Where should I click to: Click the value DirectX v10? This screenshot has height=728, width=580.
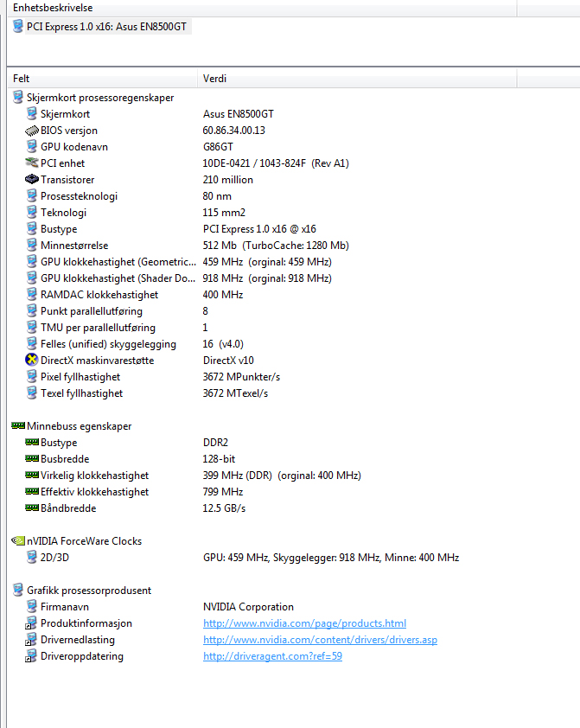pyautogui.click(x=228, y=361)
